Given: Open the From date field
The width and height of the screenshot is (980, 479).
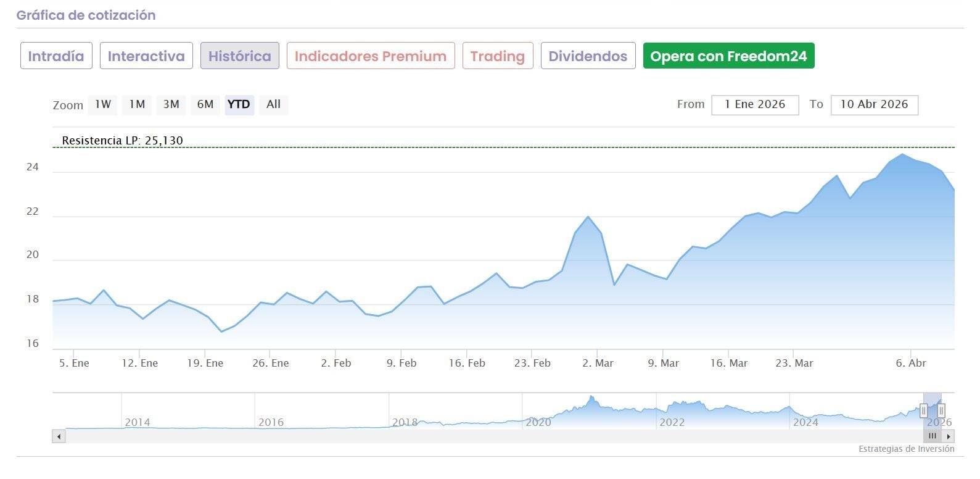Looking at the screenshot, I should 755,104.
